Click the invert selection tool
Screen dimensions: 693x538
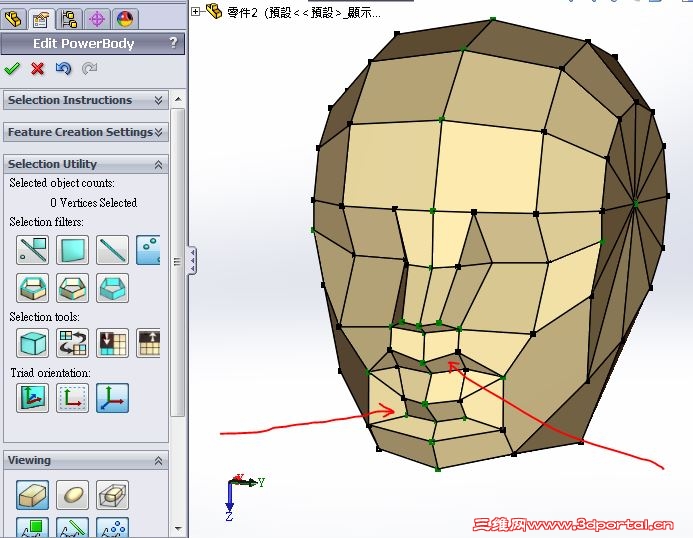coord(72,343)
